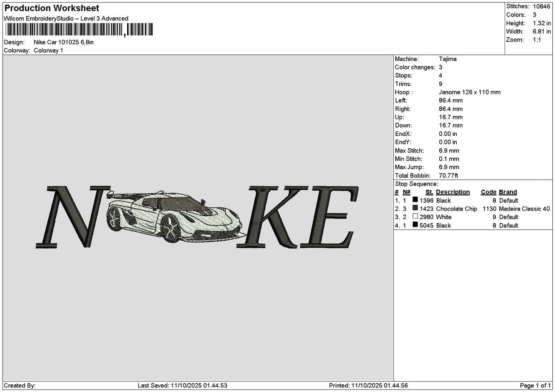Click the height value 1.32 in

tap(542, 23)
